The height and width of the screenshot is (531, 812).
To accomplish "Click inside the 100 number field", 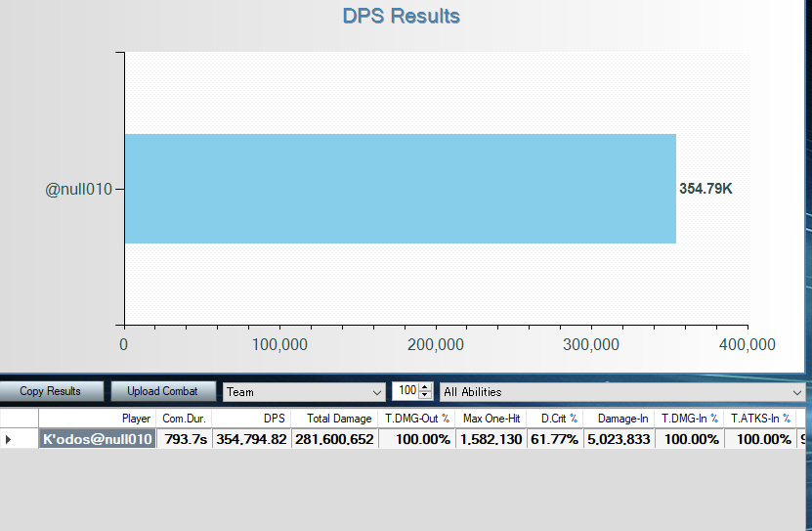I will [405, 391].
